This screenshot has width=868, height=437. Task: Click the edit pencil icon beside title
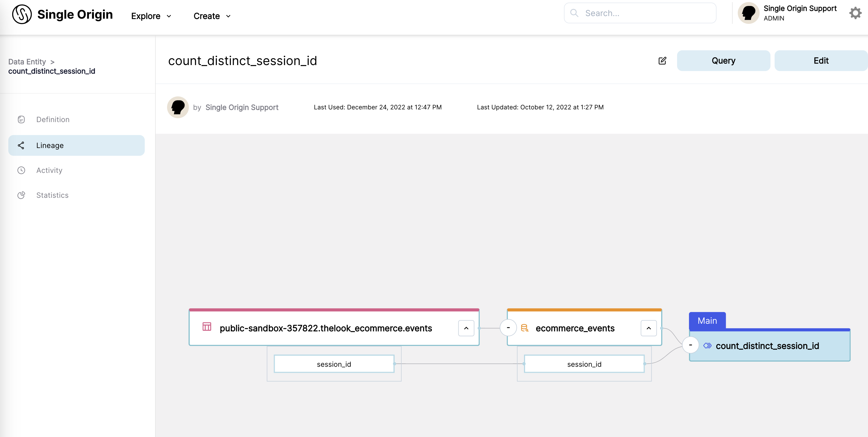click(x=662, y=61)
